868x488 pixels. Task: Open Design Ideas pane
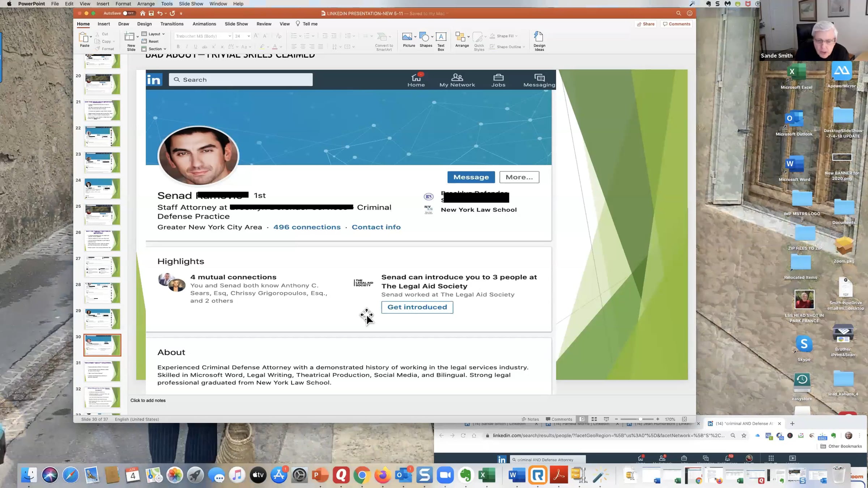(x=539, y=41)
